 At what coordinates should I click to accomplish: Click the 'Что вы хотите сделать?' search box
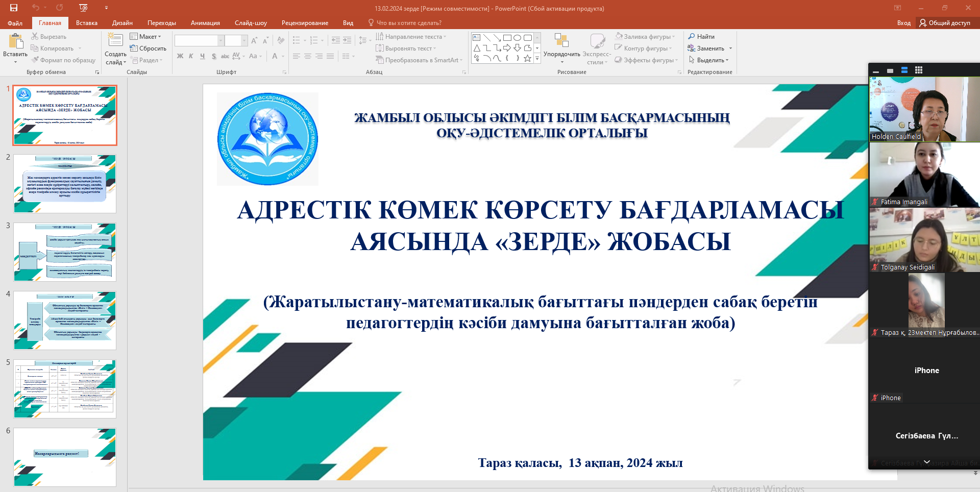click(x=405, y=23)
